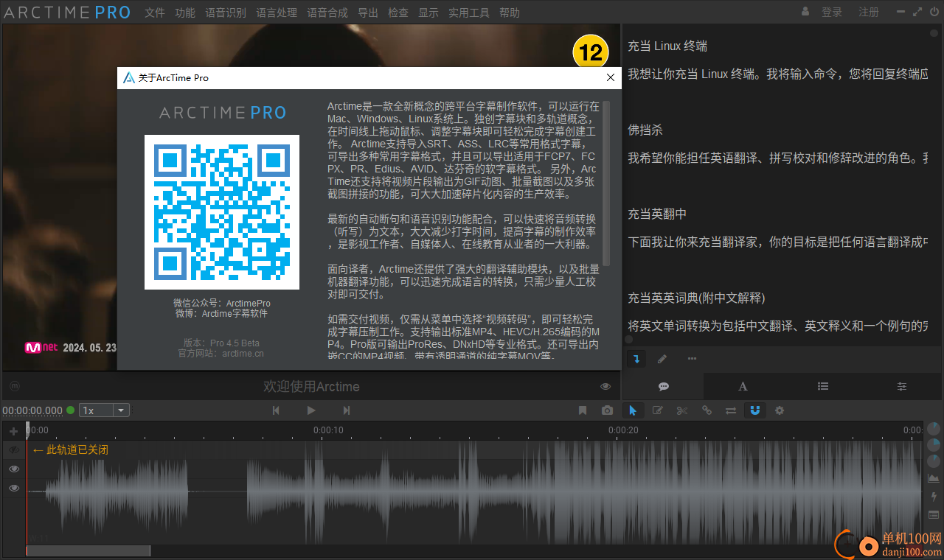Select the 充当英英词典 prompt title
Image resolution: width=944 pixels, height=560 pixels.
696,298
